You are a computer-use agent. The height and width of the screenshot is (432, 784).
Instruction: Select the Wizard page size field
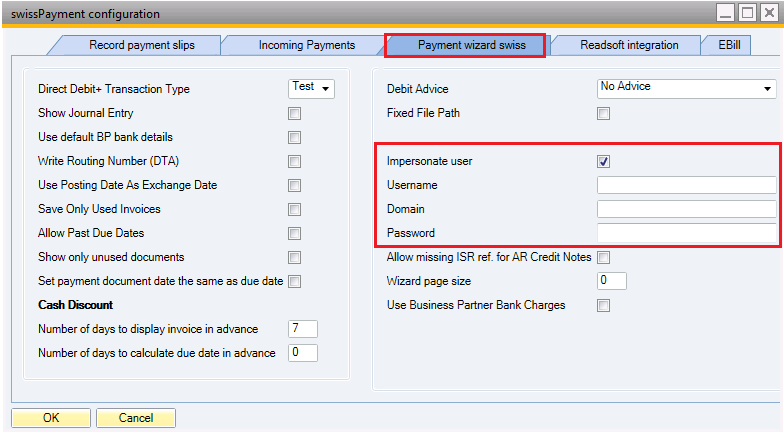(x=612, y=281)
